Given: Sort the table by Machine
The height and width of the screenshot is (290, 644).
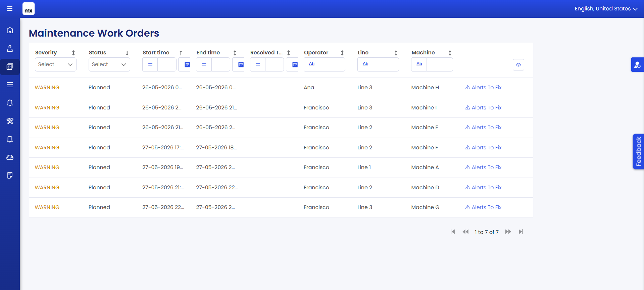Looking at the screenshot, I should tap(450, 53).
